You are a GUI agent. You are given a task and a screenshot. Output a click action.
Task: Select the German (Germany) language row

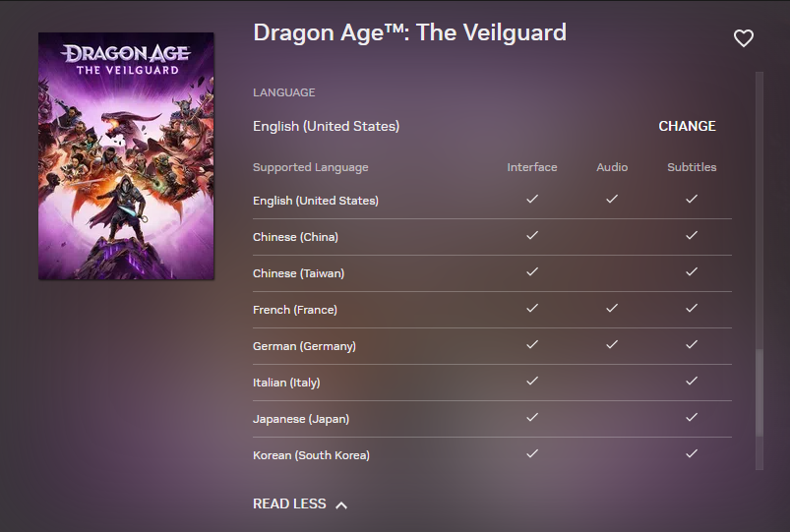click(304, 346)
